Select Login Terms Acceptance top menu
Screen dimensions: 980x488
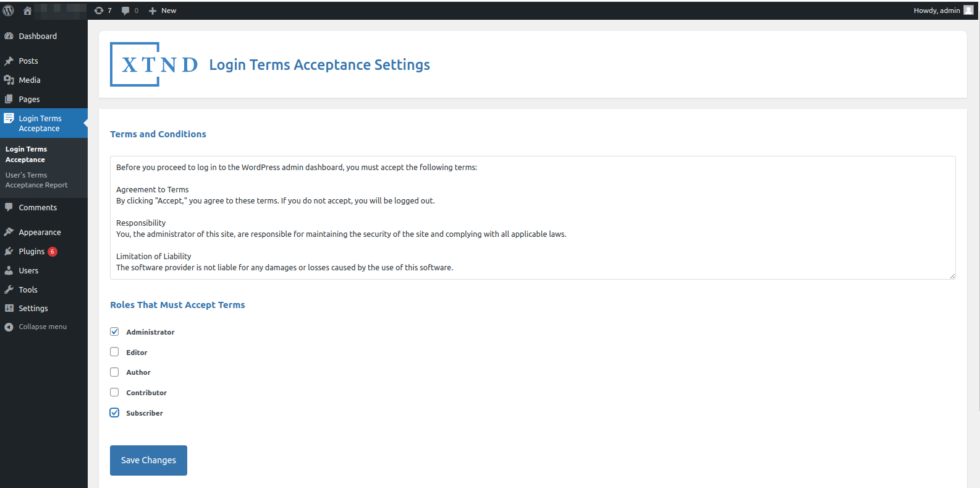pos(44,123)
